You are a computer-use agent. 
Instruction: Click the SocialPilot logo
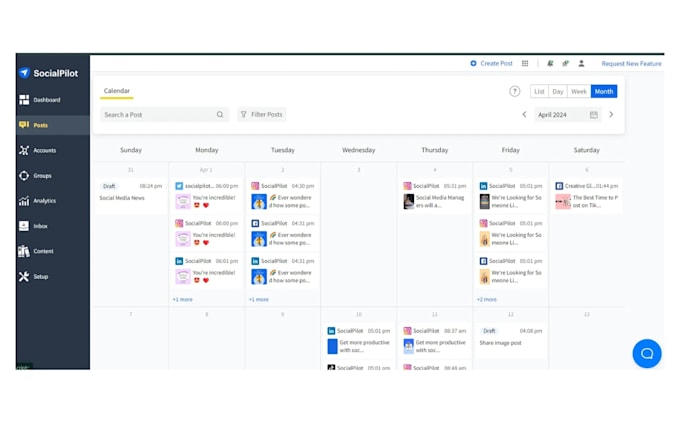click(49, 73)
